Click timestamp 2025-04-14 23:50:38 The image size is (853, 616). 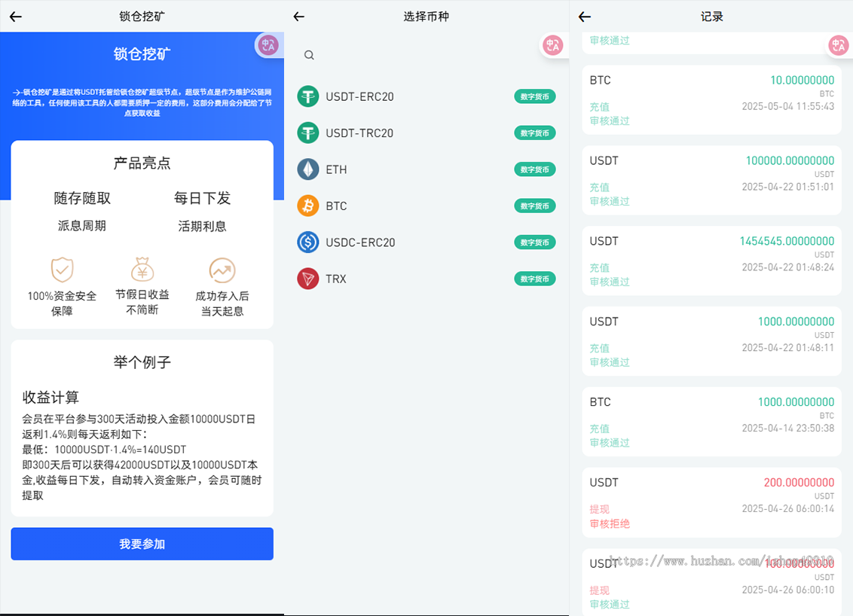pyautogui.click(x=787, y=428)
